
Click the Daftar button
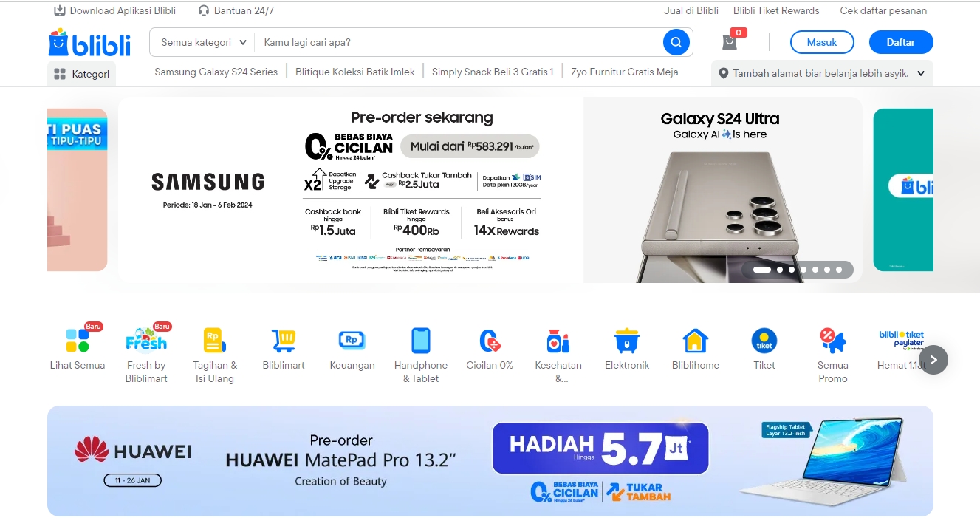[901, 42]
